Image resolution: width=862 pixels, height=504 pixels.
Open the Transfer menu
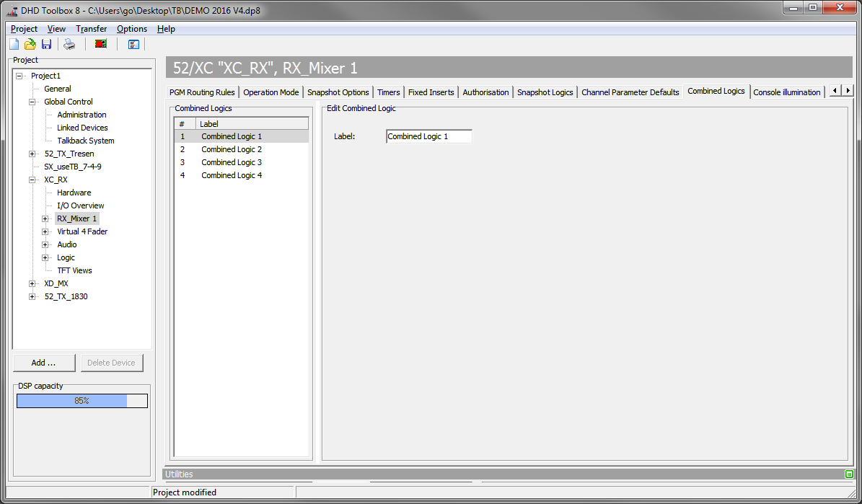tap(91, 29)
